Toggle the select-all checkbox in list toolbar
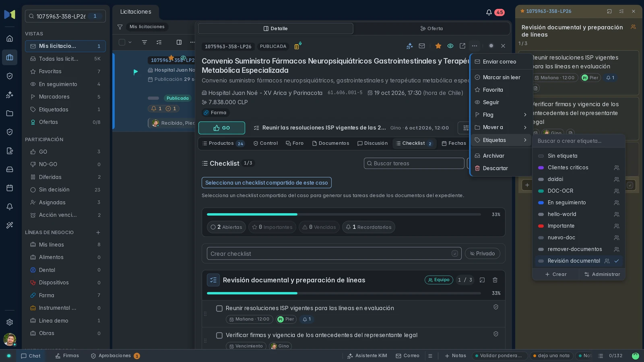Image resolution: width=644 pixels, height=362 pixels. click(x=122, y=42)
